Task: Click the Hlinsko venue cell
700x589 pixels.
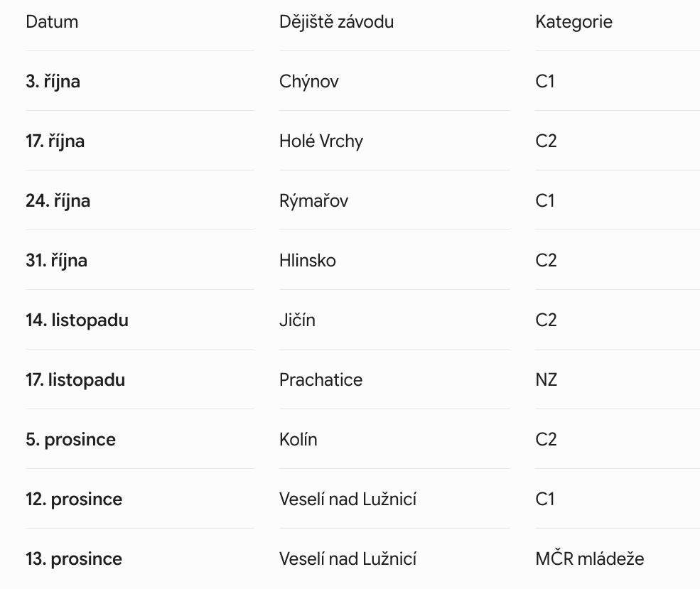Action: point(308,261)
